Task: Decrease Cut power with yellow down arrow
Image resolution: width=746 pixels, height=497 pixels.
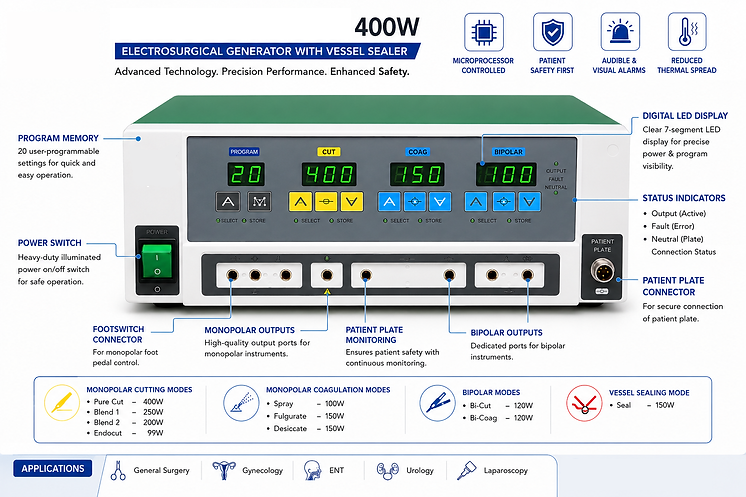Action: (x=352, y=202)
